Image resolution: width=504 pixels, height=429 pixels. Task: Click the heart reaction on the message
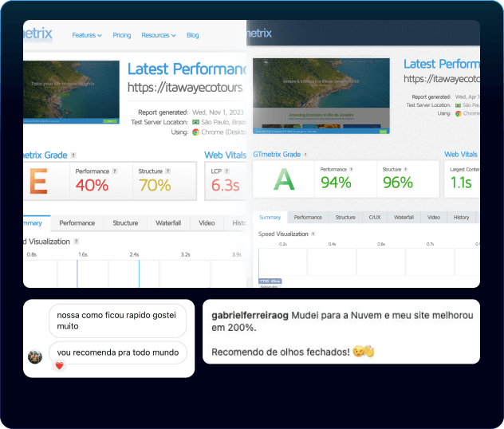pos(59,366)
